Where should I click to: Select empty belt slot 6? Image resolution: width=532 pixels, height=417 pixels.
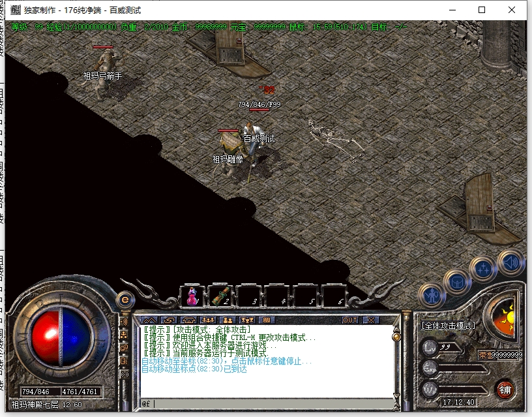click(334, 296)
